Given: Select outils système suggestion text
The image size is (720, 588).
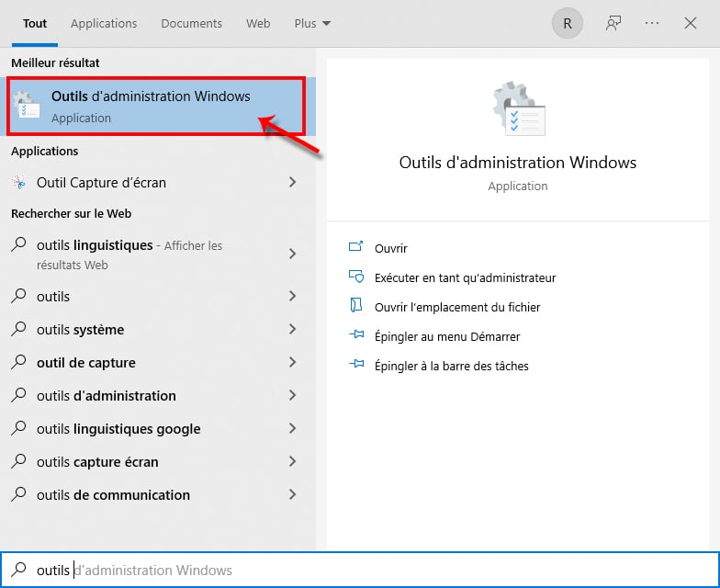Looking at the screenshot, I should (x=81, y=330).
